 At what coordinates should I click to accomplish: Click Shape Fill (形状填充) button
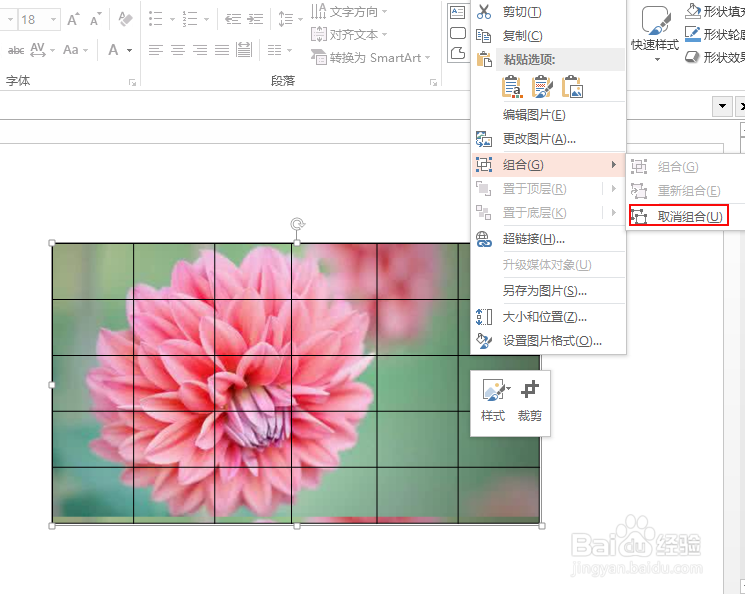tap(715, 11)
